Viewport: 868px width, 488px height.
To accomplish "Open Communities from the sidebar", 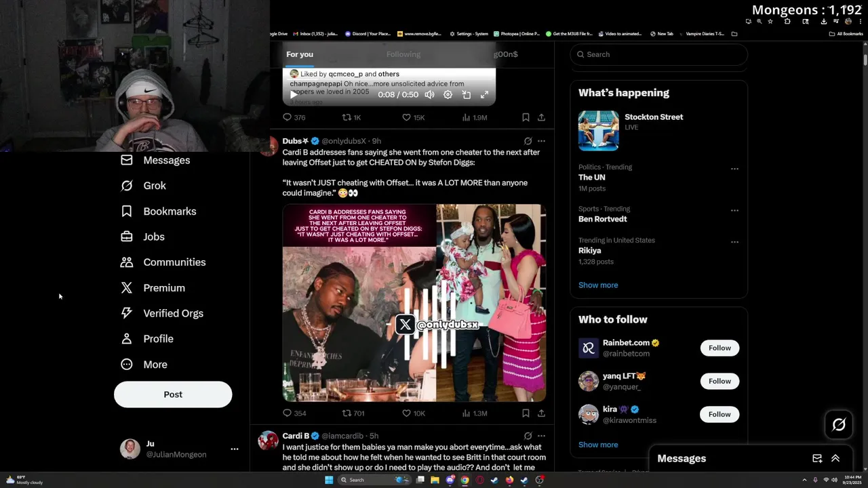I will pos(163,262).
